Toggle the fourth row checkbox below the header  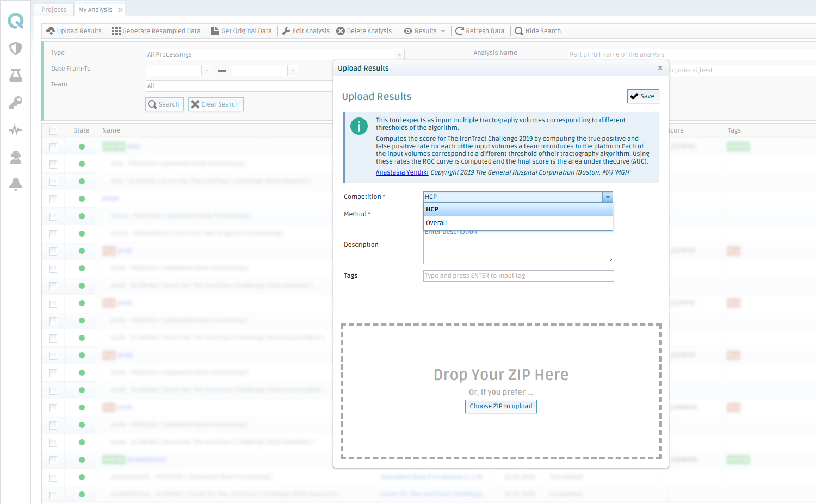click(53, 199)
